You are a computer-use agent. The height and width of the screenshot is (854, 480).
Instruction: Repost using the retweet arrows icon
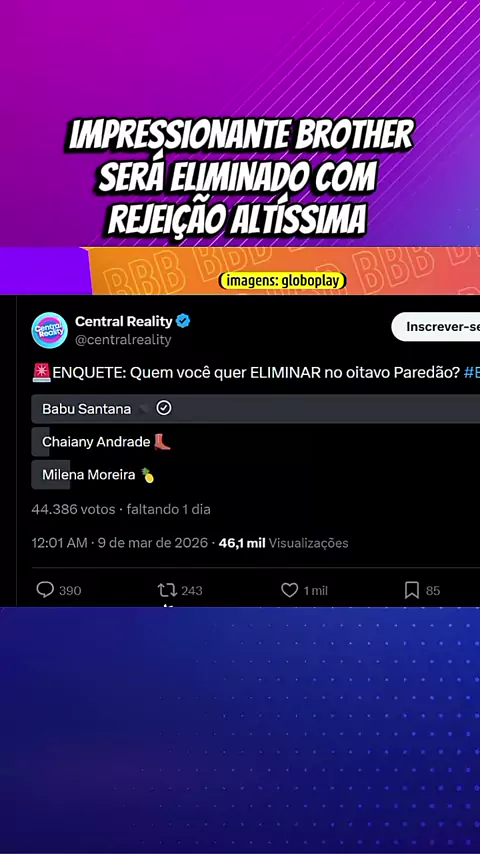tap(167, 590)
